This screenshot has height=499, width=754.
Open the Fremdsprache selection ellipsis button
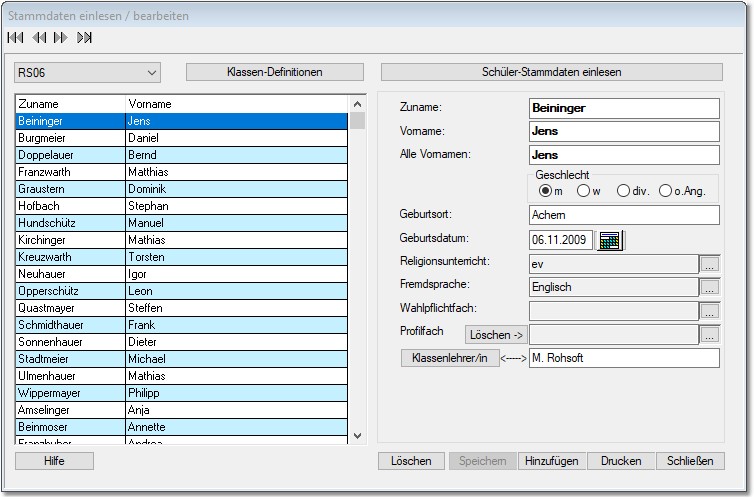[x=709, y=287]
